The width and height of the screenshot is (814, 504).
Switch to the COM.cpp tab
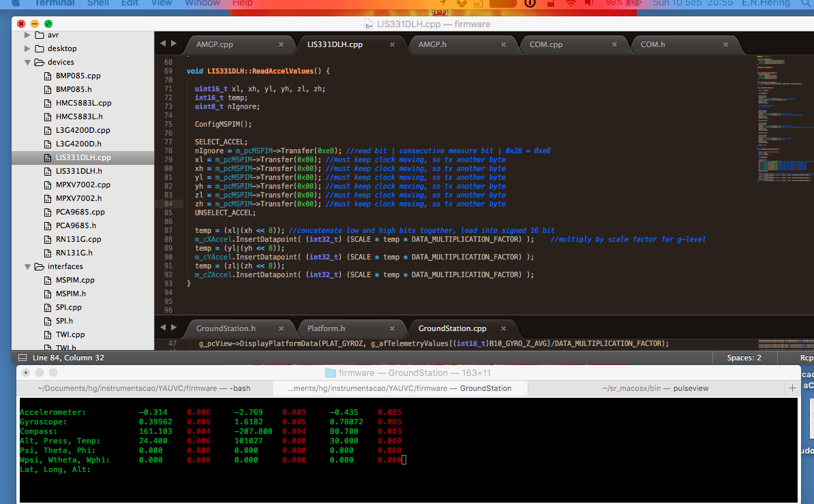pos(545,44)
